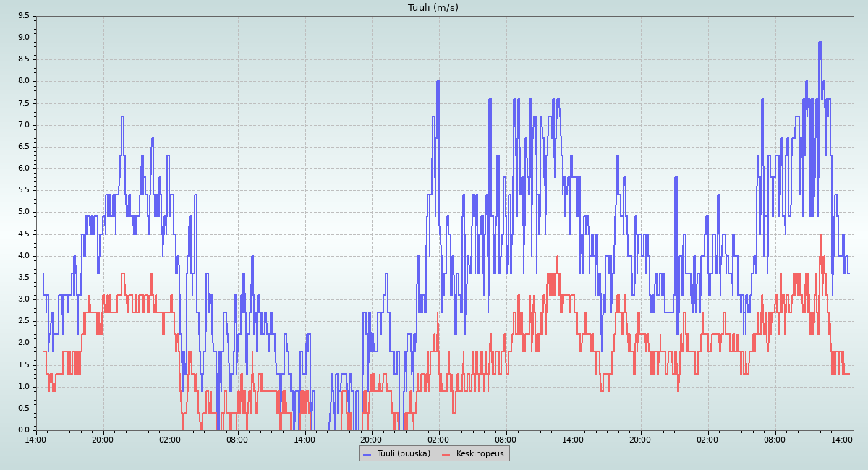Click the last 08:00 time axis label
The width and height of the screenshot is (868, 470).
tap(775, 439)
